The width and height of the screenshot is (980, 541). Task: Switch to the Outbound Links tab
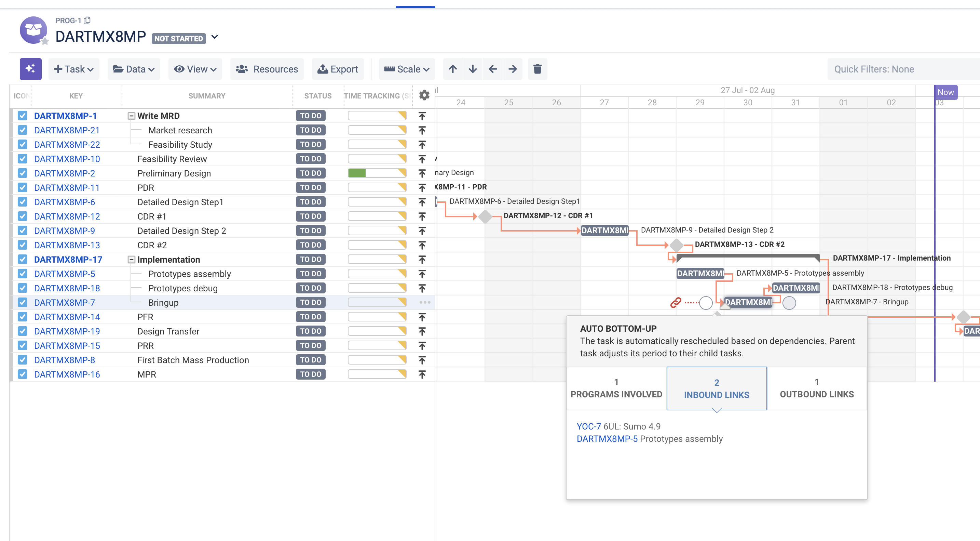coord(817,388)
